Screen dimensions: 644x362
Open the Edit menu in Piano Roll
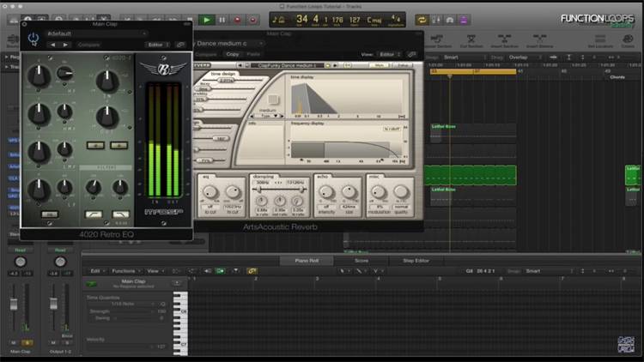[96, 270]
